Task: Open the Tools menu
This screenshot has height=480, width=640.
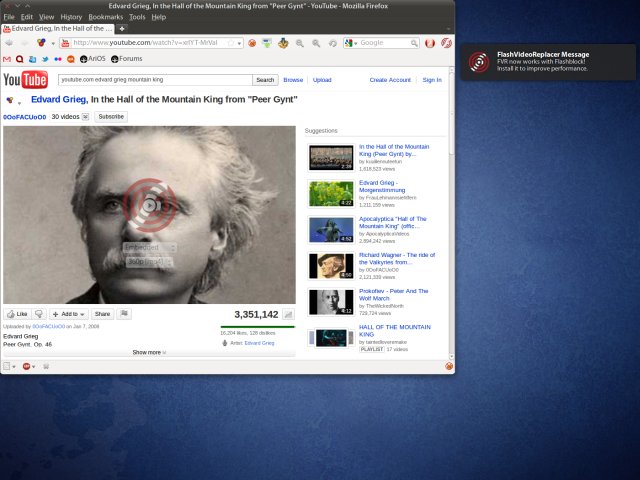Action: click(137, 17)
